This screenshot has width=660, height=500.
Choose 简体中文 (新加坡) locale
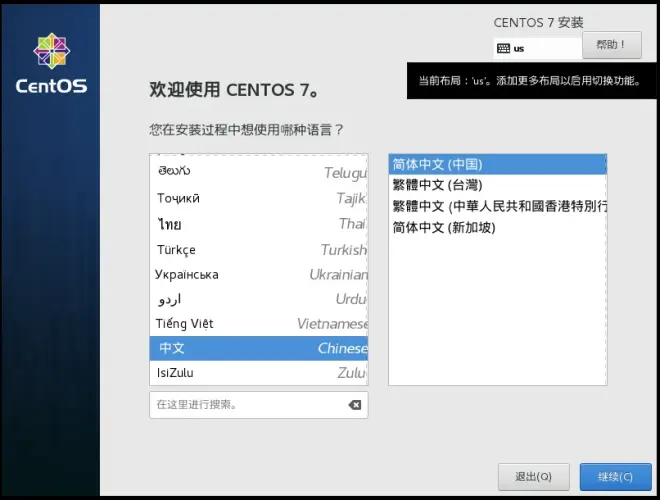498,228
